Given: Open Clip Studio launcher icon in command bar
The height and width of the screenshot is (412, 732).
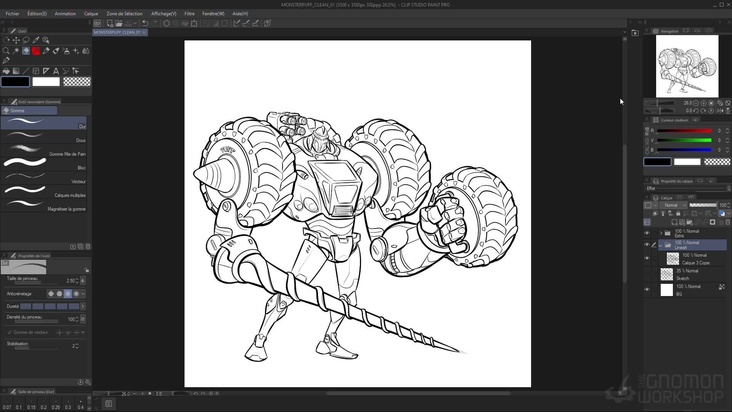Looking at the screenshot, I should click(97, 23).
